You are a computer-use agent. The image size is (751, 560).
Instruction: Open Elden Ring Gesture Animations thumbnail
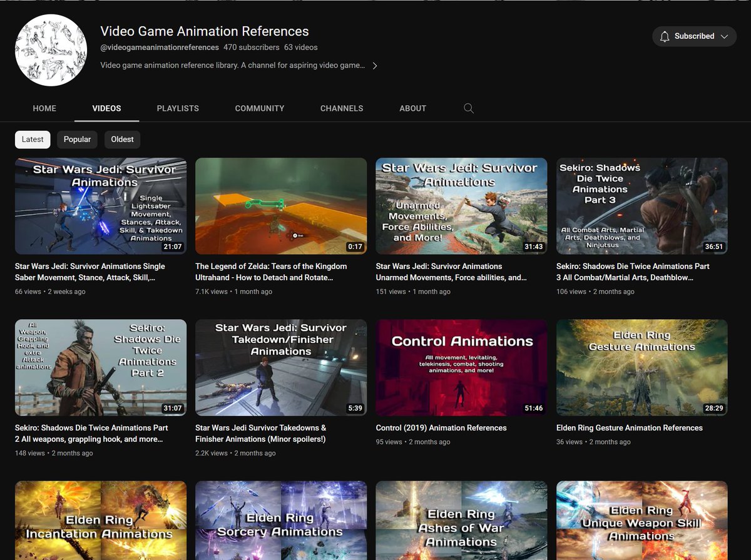coord(642,368)
